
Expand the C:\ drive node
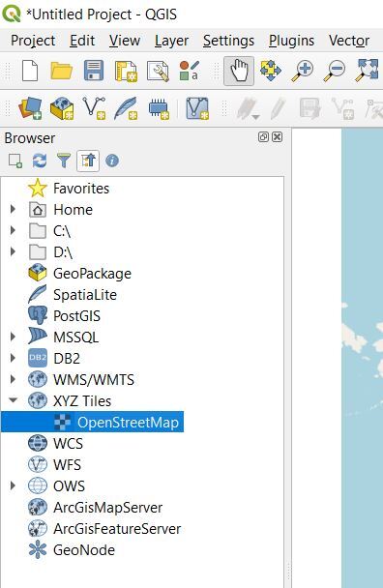coord(13,230)
